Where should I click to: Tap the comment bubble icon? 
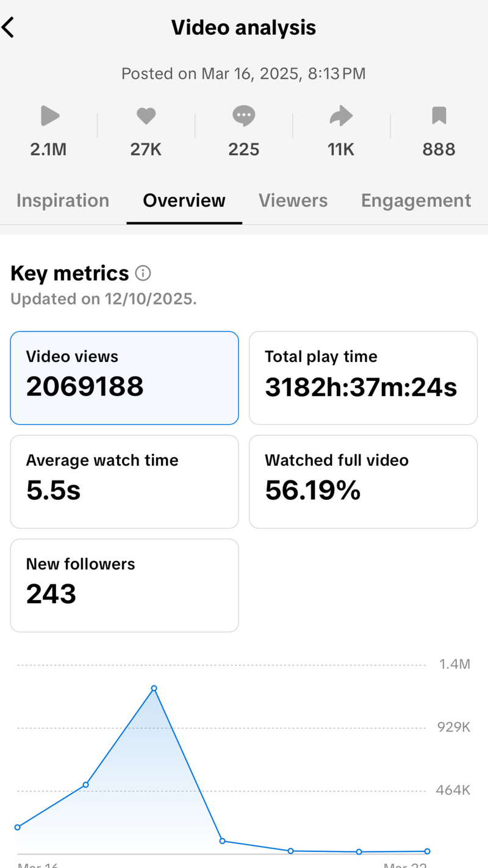point(243,115)
